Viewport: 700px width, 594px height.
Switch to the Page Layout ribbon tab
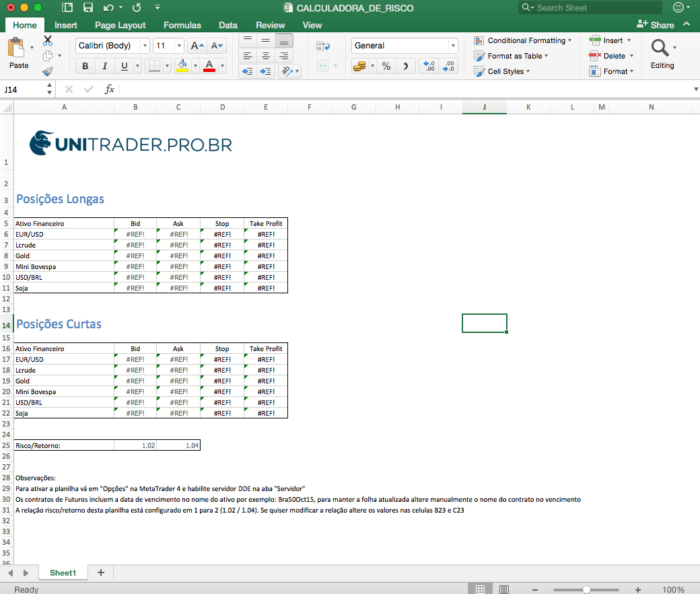pyautogui.click(x=120, y=25)
